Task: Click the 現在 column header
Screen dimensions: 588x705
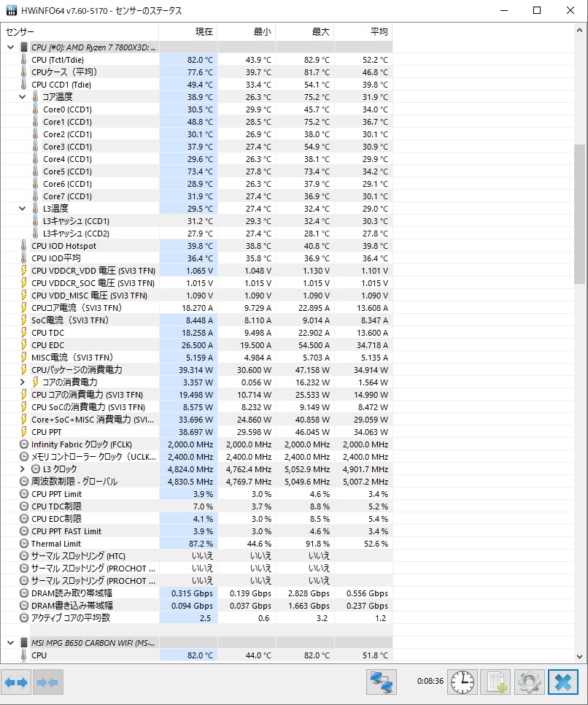Action: pyautogui.click(x=188, y=32)
